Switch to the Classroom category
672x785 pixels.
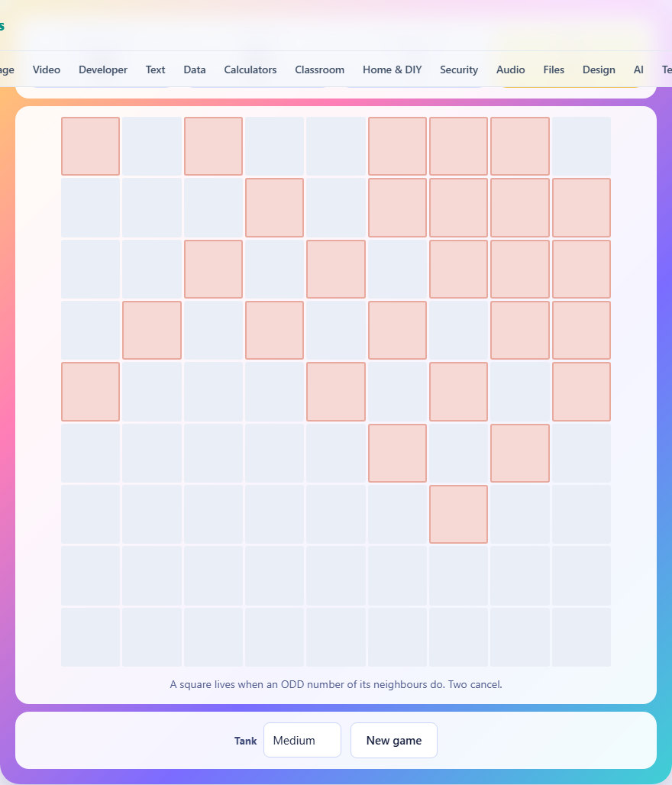[x=319, y=69]
